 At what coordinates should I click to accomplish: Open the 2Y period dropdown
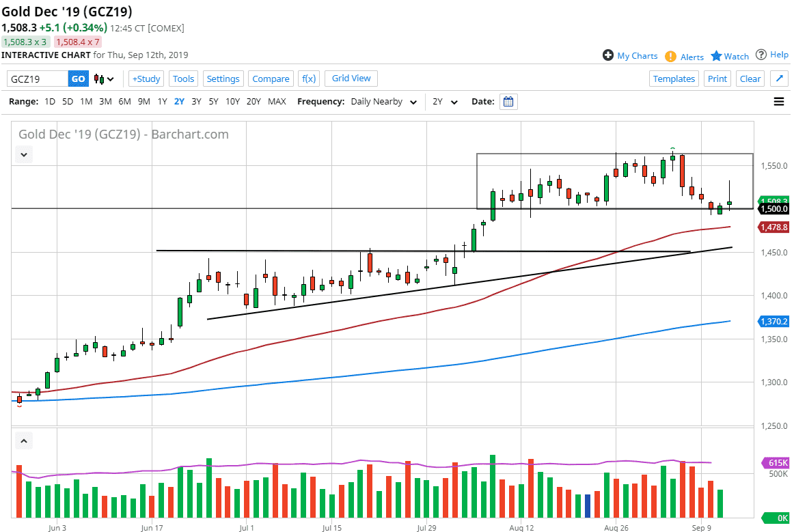tap(445, 102)
